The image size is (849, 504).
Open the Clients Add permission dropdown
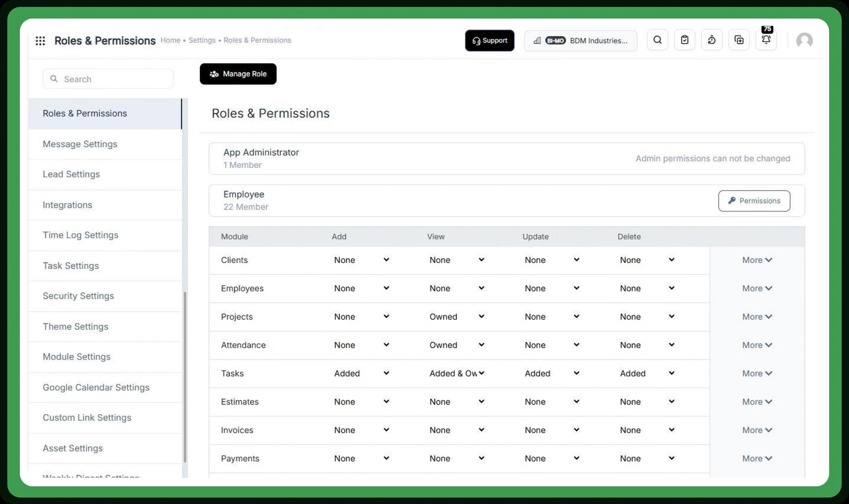coord(361,260)
